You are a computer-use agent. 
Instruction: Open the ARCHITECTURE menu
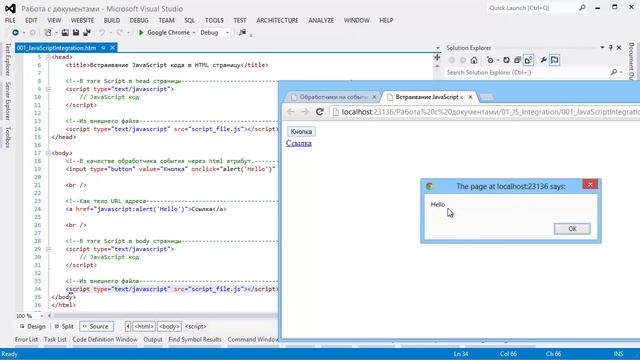pos(277,20)
